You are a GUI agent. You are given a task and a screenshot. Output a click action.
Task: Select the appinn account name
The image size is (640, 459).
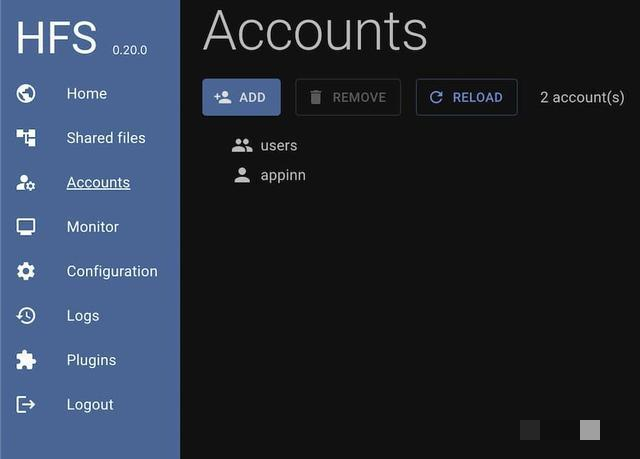(x=283, y=175)
